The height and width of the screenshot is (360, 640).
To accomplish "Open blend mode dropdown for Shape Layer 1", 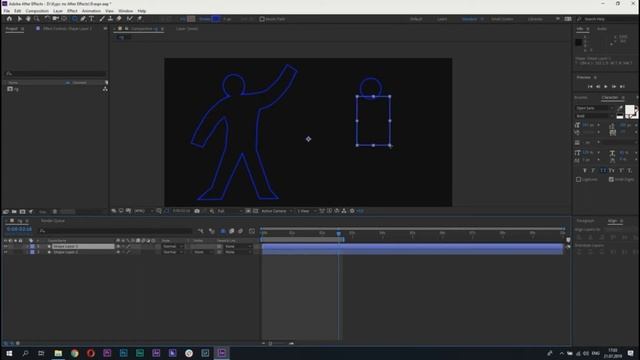I will pos(173,247).
